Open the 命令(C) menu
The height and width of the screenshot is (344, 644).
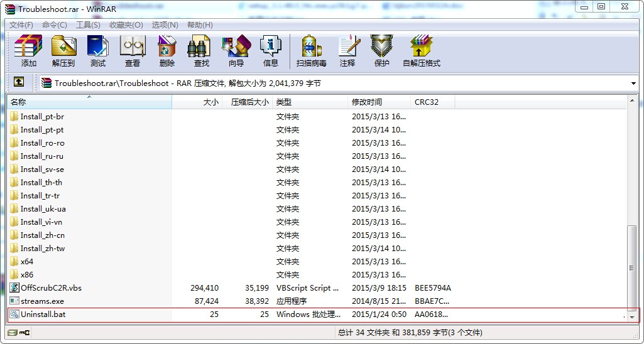pos(55,25)
